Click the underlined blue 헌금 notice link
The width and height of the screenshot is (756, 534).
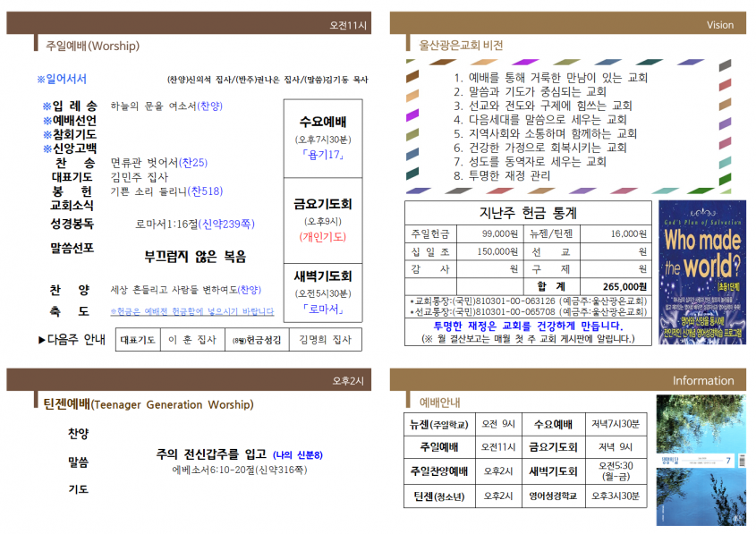pyautogui.click(x=192, y=311)
